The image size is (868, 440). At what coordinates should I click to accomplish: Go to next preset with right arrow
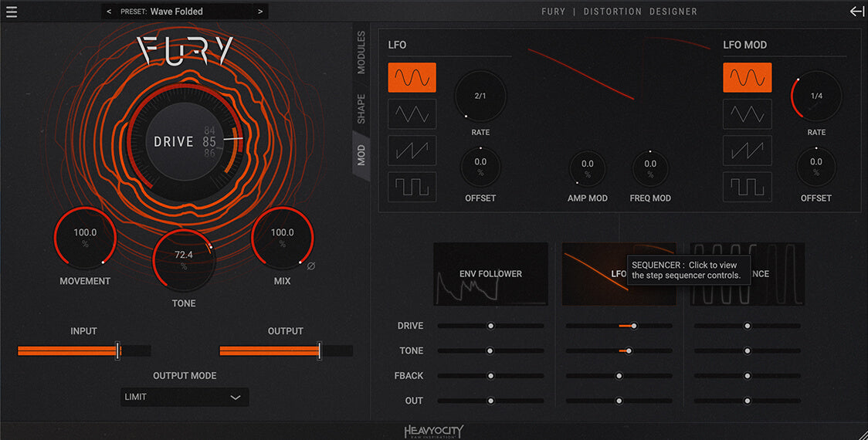click(260, 12)
